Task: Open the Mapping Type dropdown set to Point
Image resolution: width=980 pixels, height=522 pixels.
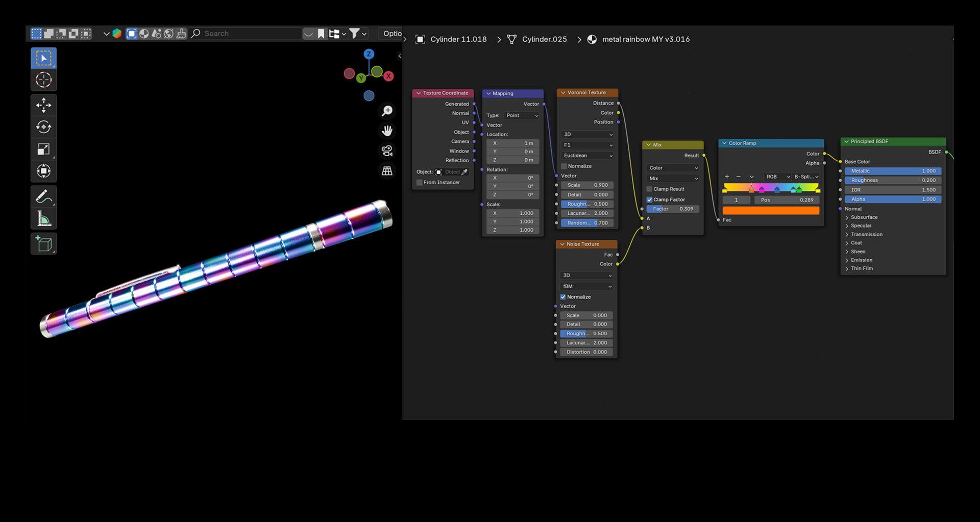Action: 522,116
